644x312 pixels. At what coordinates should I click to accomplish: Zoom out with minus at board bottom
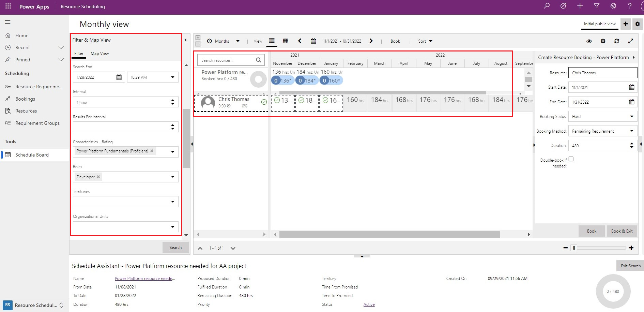[x=566, y=248]
